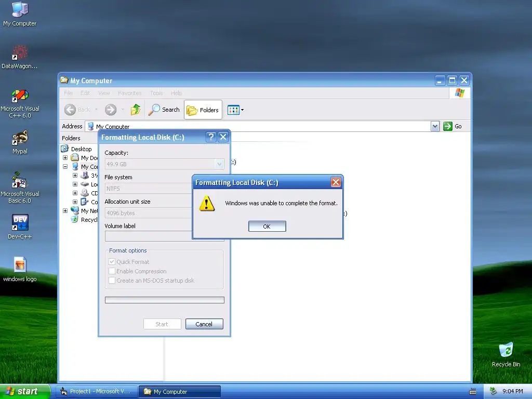
Task: Minimize My Computer window
Action: pos(440,81)
